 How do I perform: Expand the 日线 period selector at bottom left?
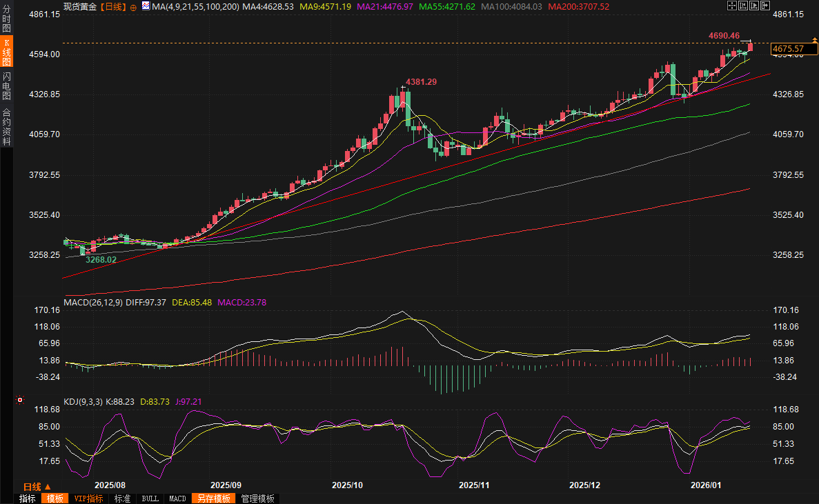(x=37, y=487)
